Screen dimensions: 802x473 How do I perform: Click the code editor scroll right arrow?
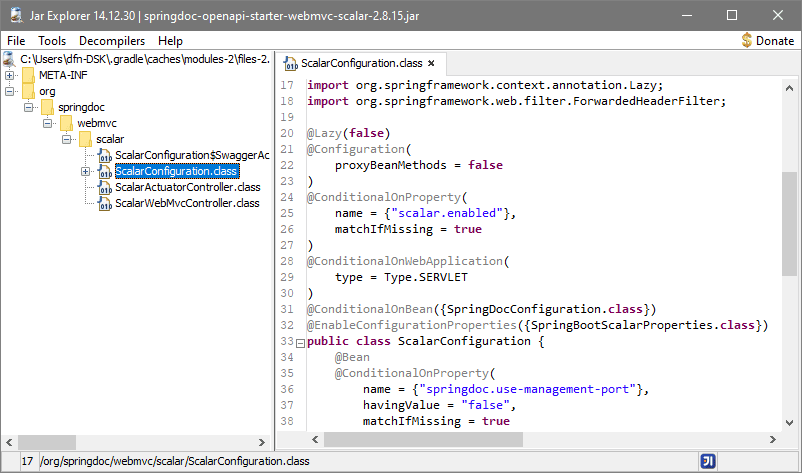coord(772,439)
